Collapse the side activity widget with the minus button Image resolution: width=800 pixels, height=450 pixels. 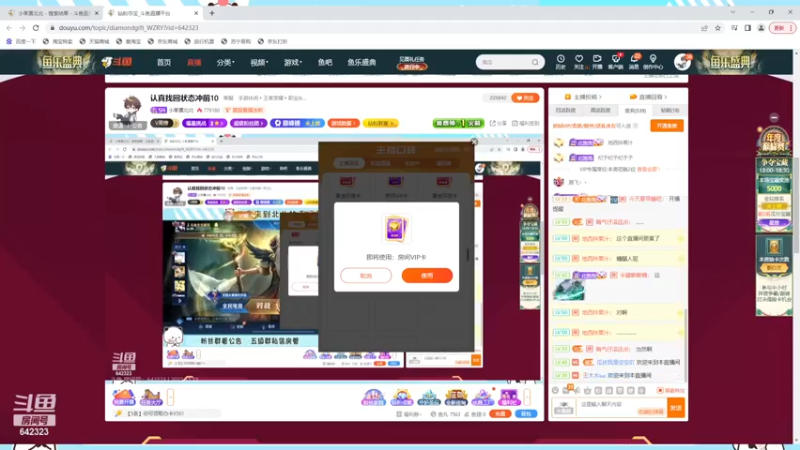coord(774,117)
